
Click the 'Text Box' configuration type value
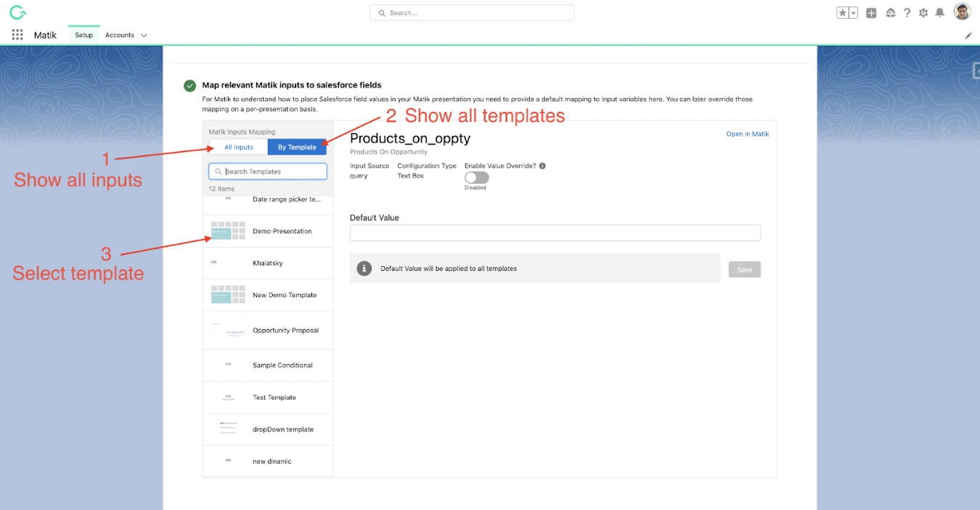pyautogui.click(x=410, y=176)
